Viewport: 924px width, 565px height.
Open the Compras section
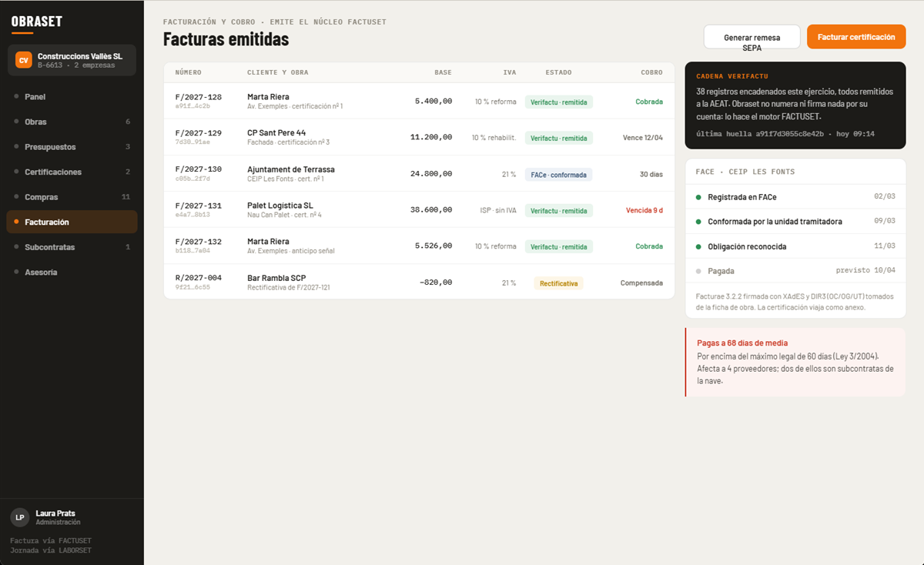72,197
